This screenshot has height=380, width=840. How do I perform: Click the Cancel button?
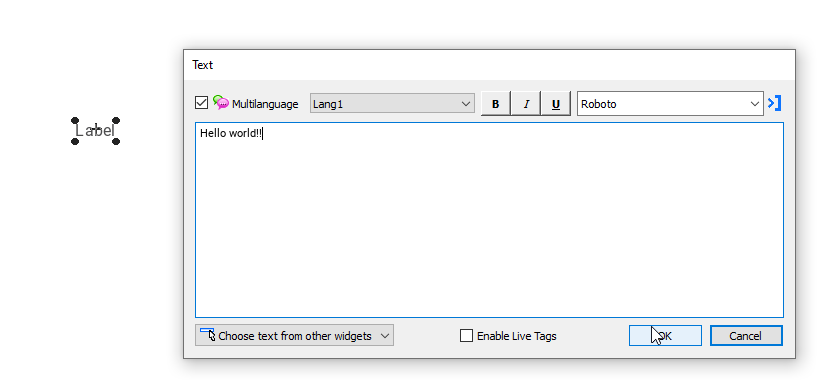coord(746,336)
